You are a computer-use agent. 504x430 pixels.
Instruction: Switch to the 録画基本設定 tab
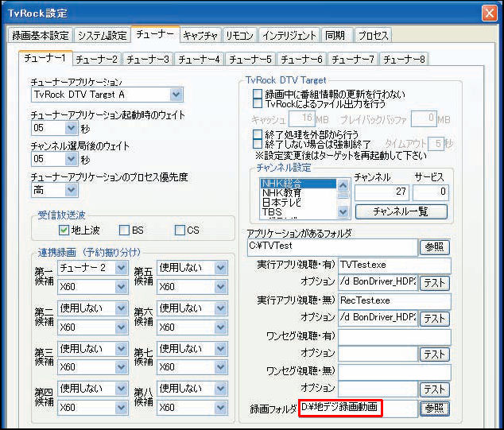coord(41,35)
